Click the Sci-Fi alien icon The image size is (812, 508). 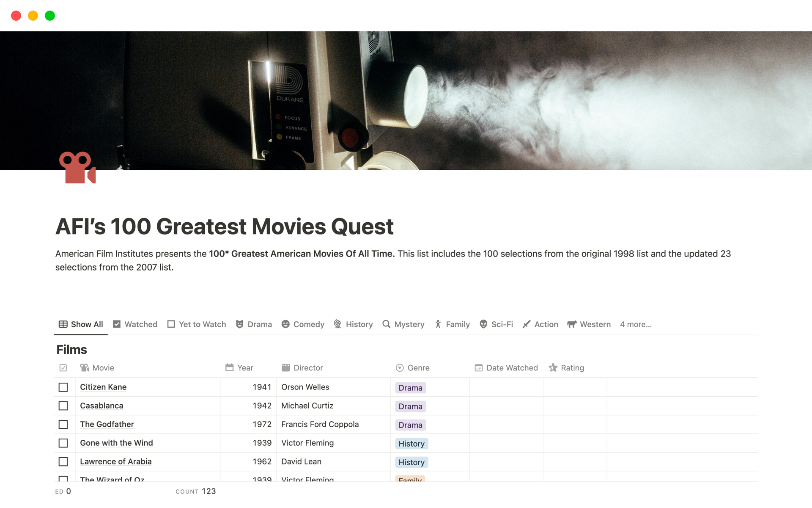(483, 324)
